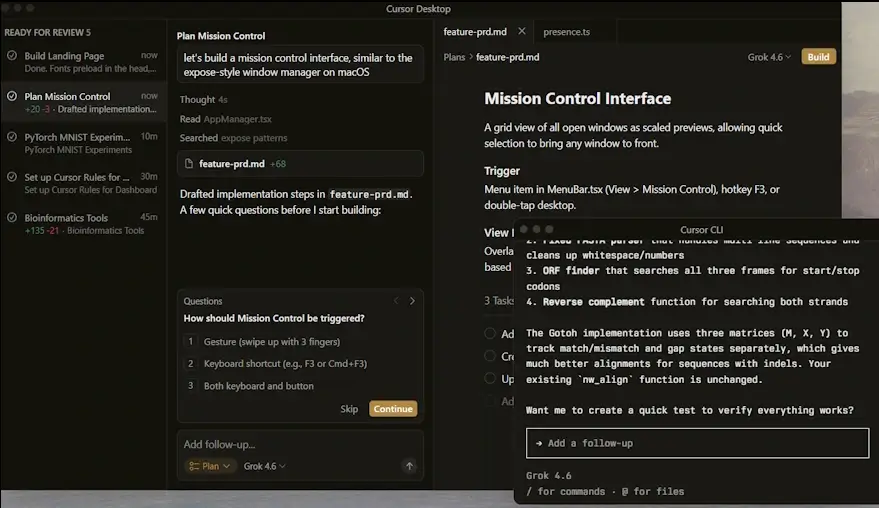The image size is (879, 508).
Task: Check the task circle starting with Cr
Action: 490,356
